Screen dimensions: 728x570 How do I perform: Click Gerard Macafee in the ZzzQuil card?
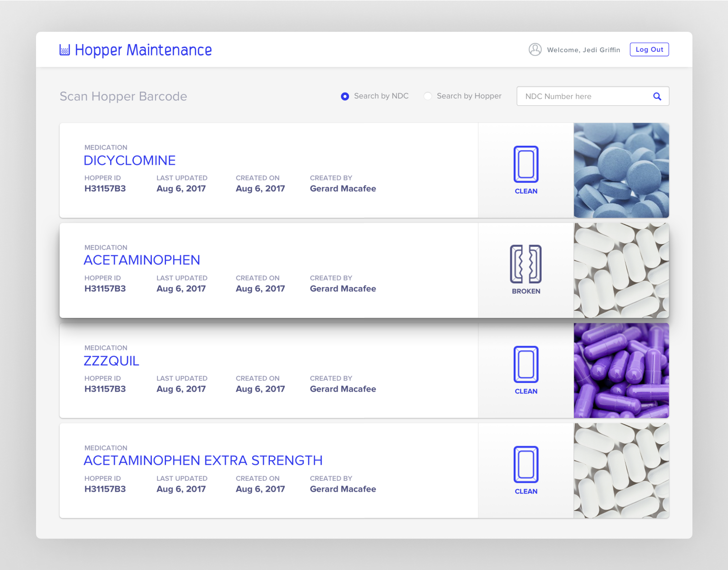(x=343, y=389)
